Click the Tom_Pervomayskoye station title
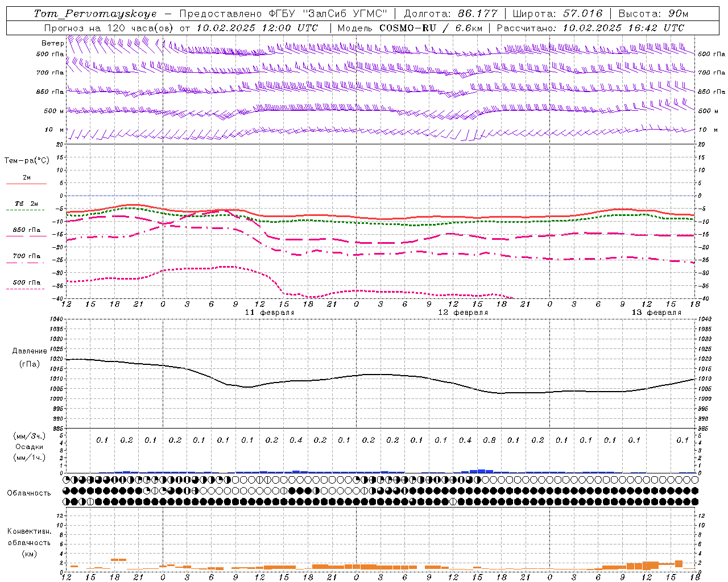Image resolution: width=728 pixels, height=582 pixels. pyautogui.click(x=96, y=14)
